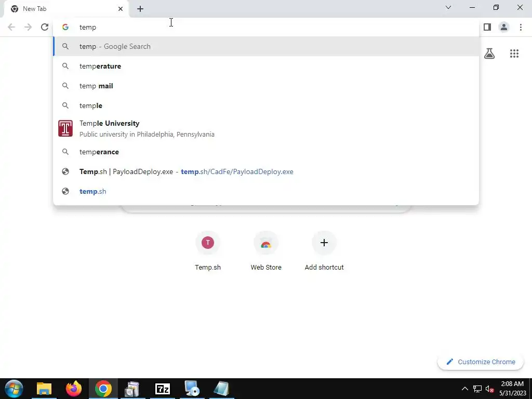Expand the tab search chevron
Image resolution: width=532 pixels, height=399 pixels.
448,7
